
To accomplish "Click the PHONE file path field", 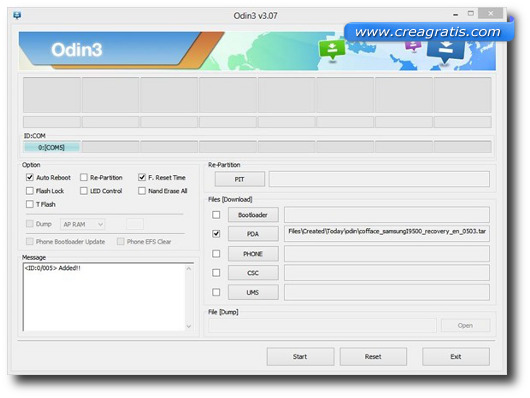I will 387,254.
